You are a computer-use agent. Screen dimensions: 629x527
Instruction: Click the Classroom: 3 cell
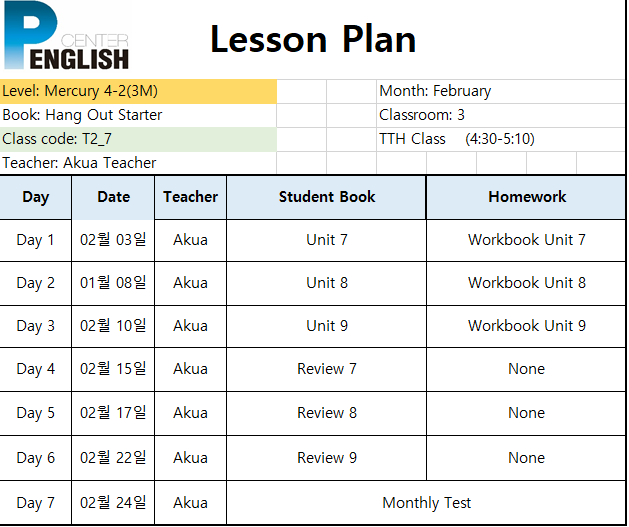501,116
